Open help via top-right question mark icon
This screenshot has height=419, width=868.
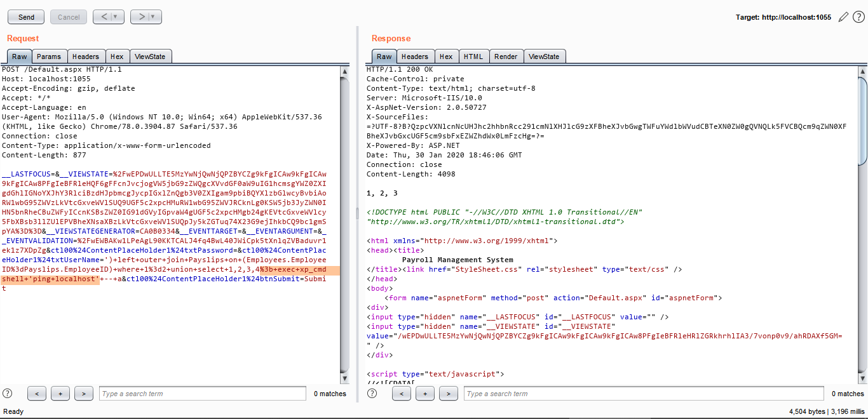(x=858, y=17)
